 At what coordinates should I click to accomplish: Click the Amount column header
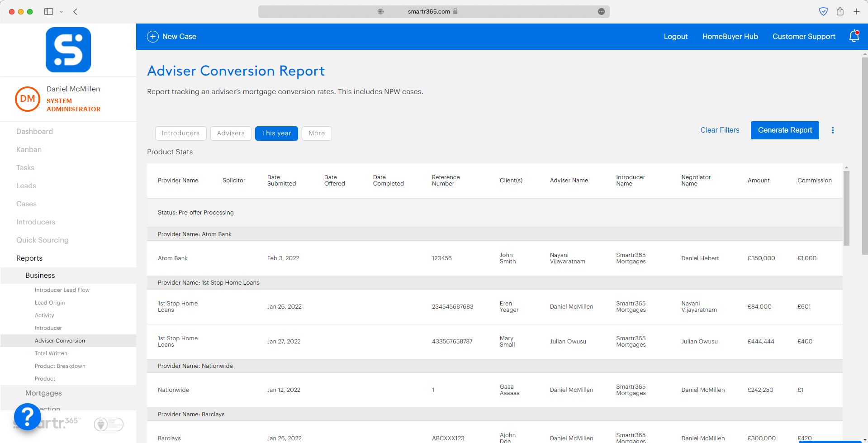click(x=759, y=181)
